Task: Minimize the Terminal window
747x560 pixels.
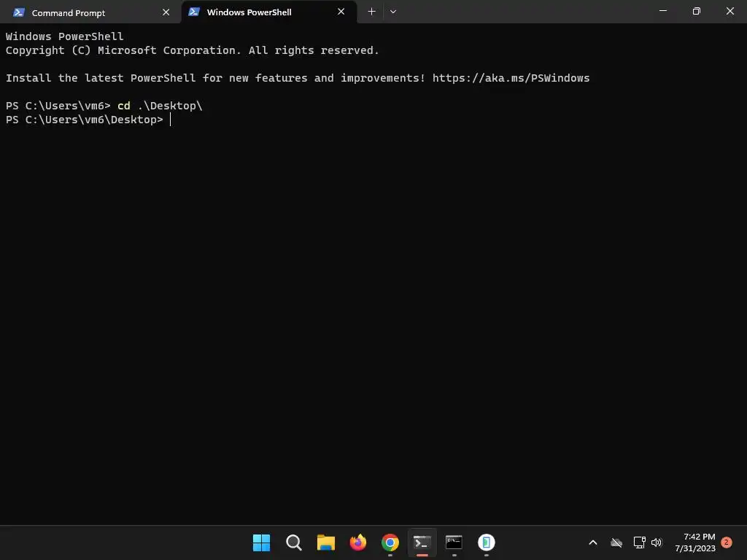Action: (662, 11)
